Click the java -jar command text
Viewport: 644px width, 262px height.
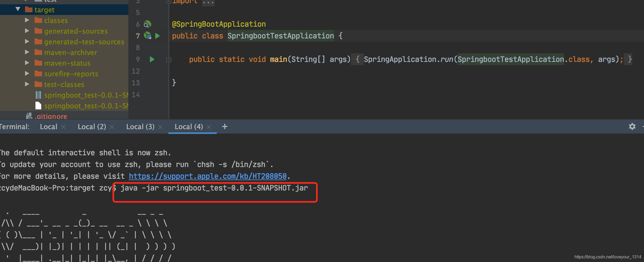214,188
